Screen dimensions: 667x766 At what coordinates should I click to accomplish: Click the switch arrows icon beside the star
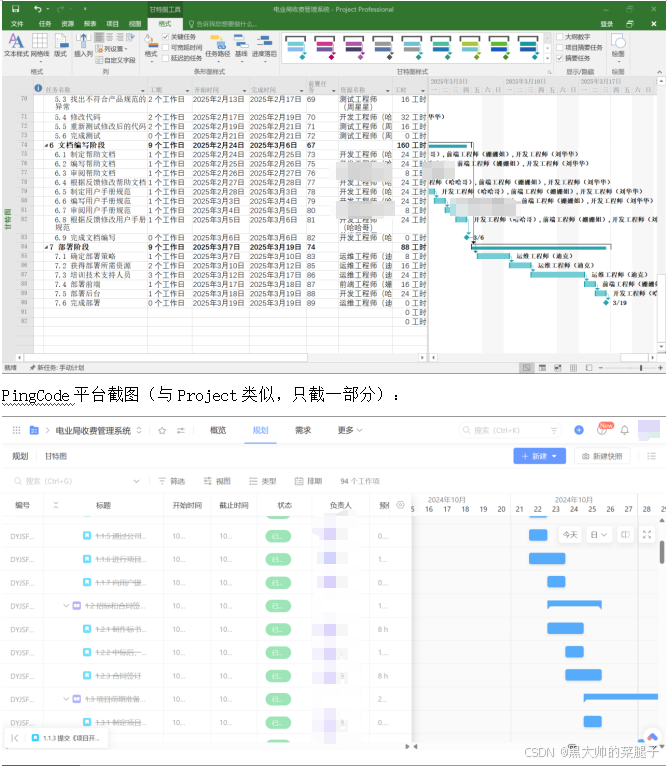click(180, 430)
